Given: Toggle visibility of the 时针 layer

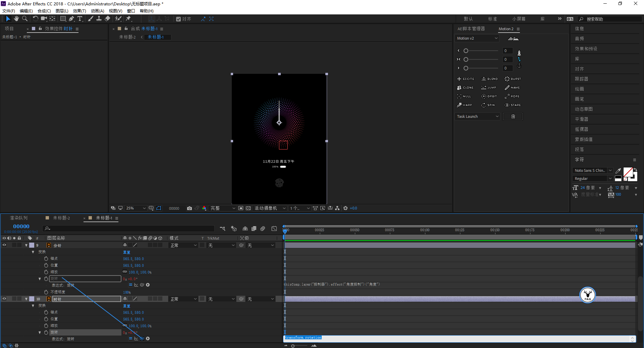Looking at the screenshot, I should click(x=4, y=299).
